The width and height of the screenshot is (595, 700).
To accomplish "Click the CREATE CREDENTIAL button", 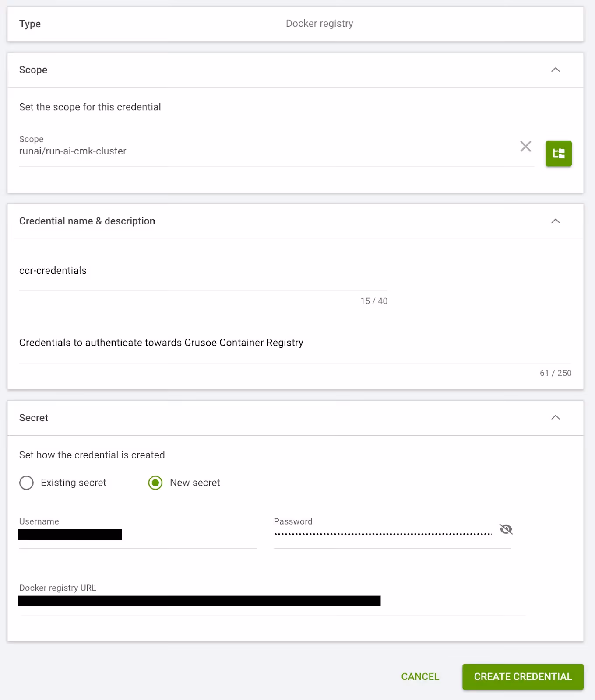I will [x=523, y=677].
